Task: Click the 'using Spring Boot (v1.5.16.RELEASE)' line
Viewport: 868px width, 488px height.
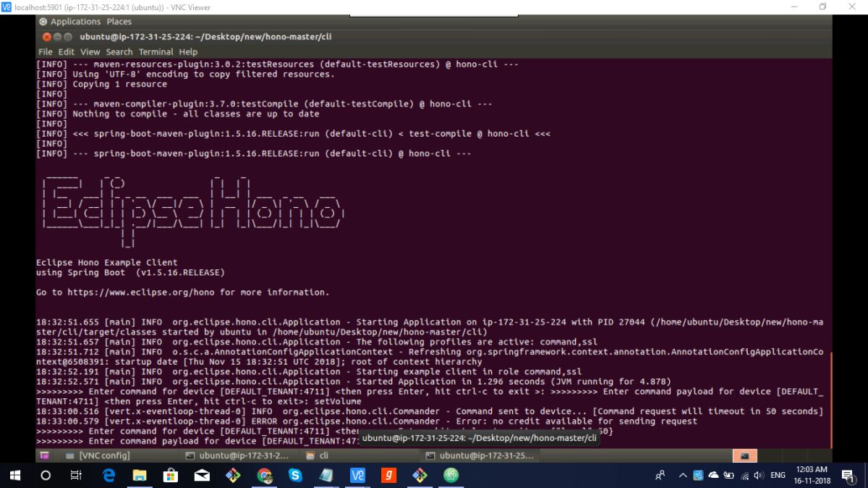Action: pyautogui.click(x=130, y=273)
